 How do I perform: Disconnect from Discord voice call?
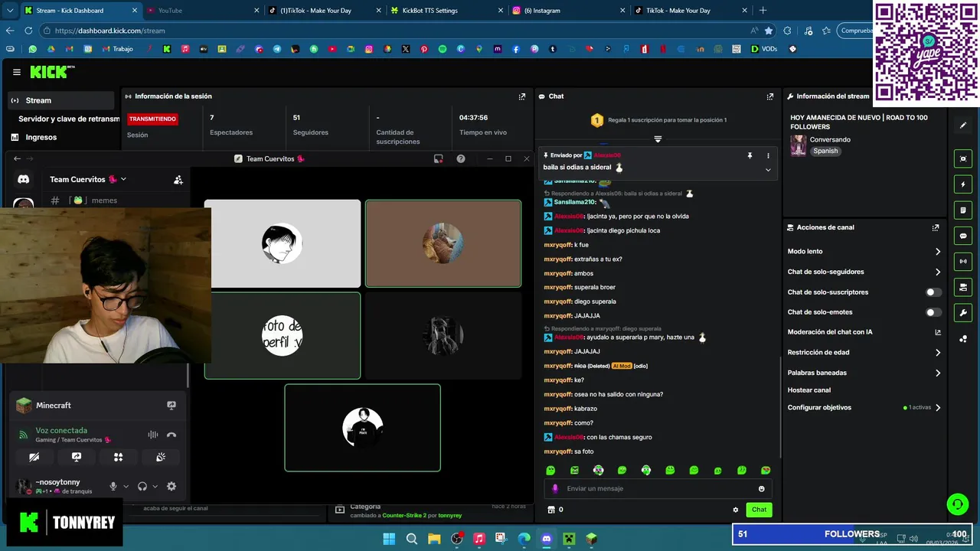[x=171, y=435]
